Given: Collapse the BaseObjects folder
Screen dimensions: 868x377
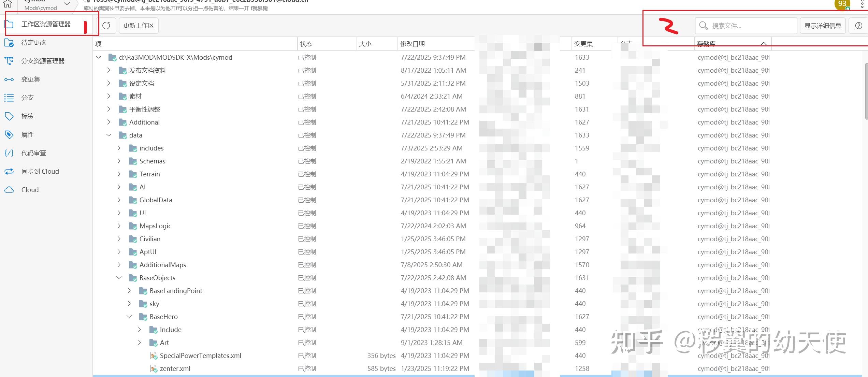Looking at the screenshot, I should point(119,278).
